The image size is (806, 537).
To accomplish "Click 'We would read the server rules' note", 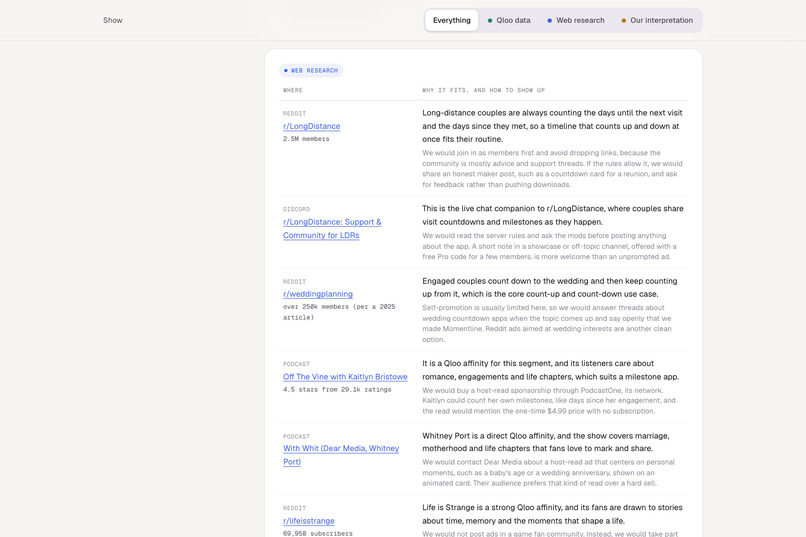I will (x=549, y=246).
